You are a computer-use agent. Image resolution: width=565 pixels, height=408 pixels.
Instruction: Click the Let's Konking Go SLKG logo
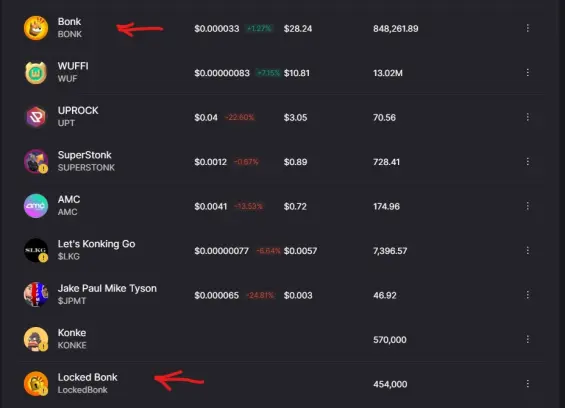36,250
